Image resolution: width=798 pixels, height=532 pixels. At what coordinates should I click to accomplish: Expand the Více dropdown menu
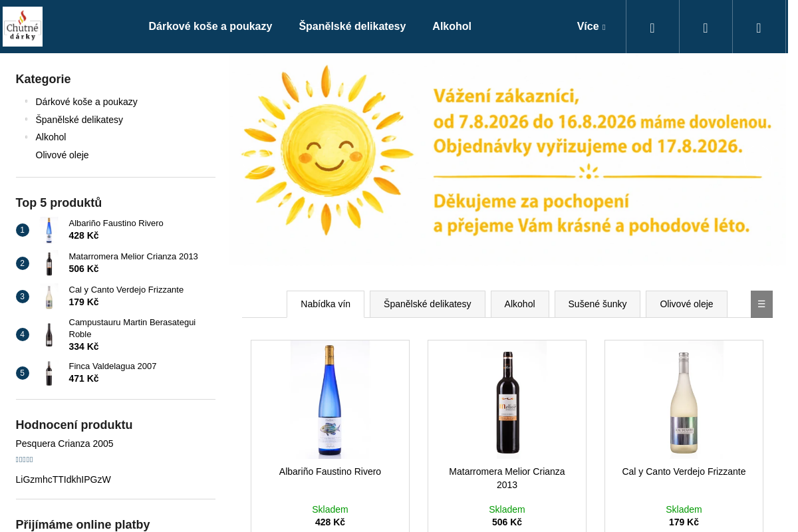(591, 27)
